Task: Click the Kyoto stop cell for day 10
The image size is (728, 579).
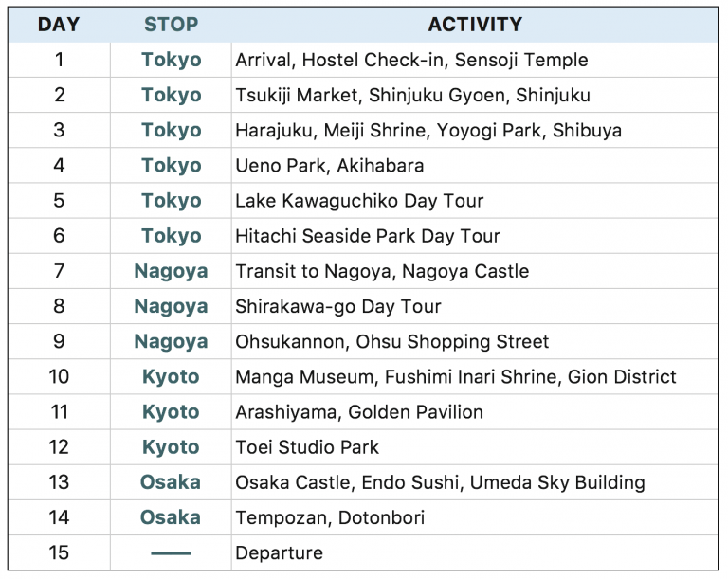Action: click(171, 377)
